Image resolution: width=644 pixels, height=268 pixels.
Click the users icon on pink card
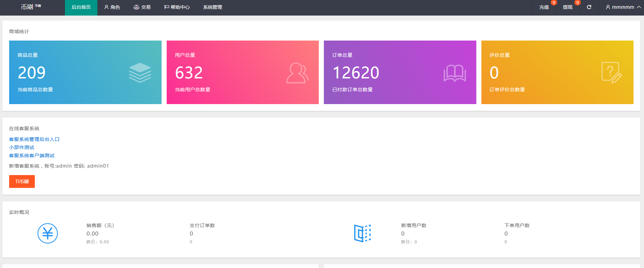297,73
